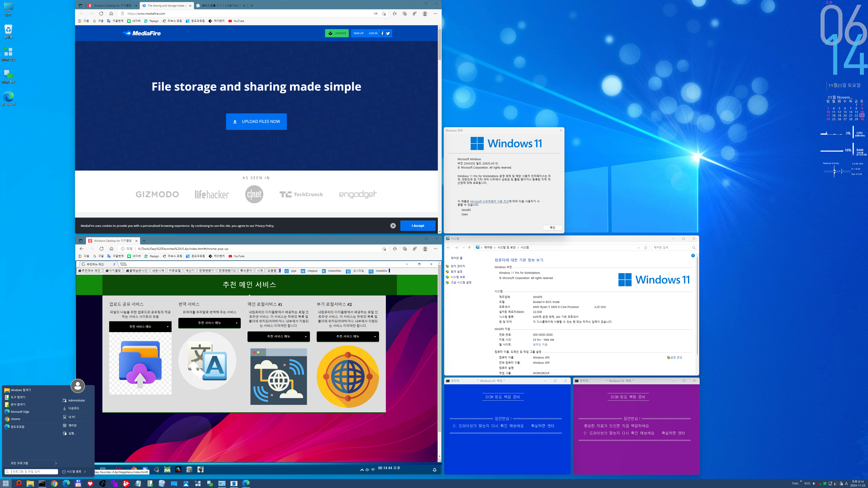
Task: Click the help icon in System window
Action: coord(693,256)
